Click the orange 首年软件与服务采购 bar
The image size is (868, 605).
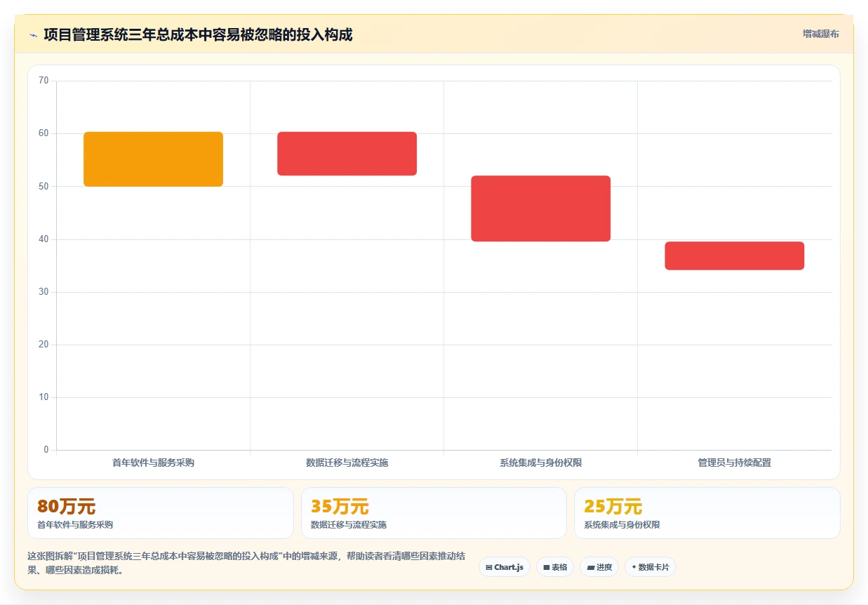(x=153, y=159)
